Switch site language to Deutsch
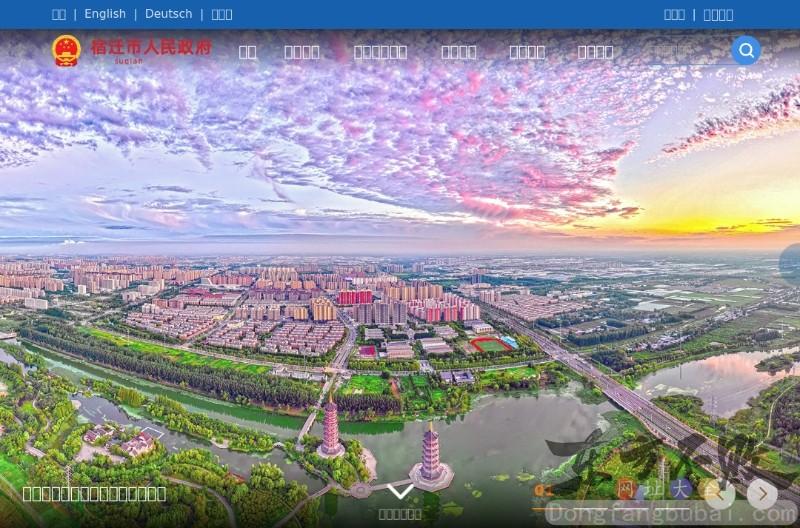This screenshot has width=800, height=528. (168, 14)
